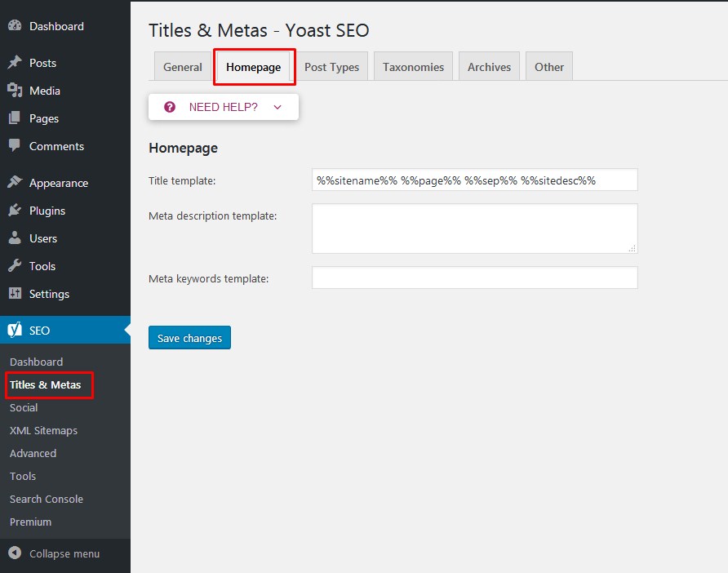Click the Users person icon

(x=15, y=238)
